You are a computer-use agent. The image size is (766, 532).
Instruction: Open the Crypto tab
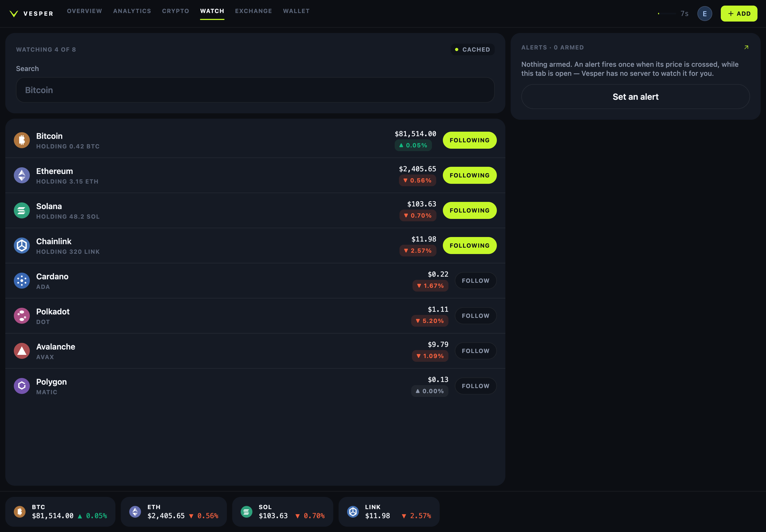pos(176,11)
